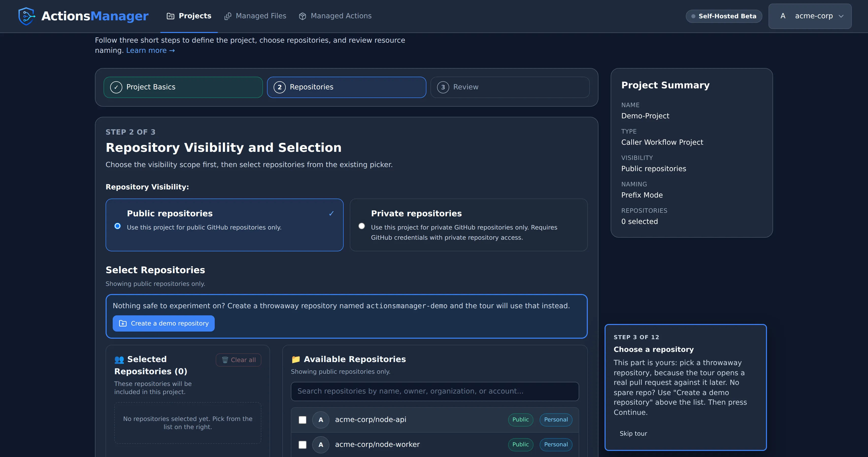Click the Personal tag on acme-corp/node-worker
This screenshot has height=457, width=868.
[x=556, y=445]
